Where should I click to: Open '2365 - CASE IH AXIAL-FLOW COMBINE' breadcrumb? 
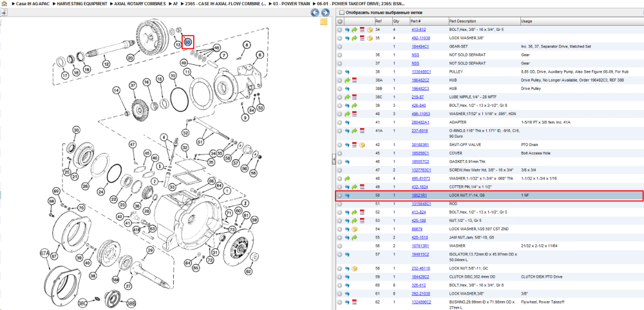(x=224, y=3)
